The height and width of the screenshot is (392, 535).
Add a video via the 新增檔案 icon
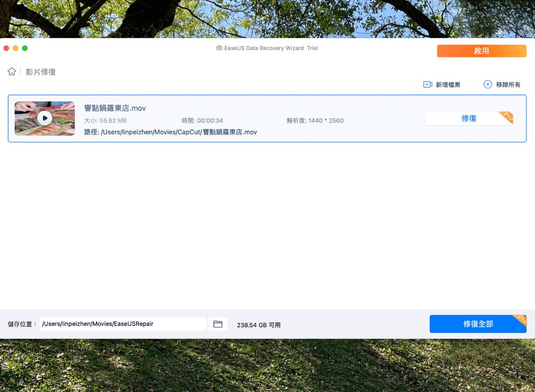point(428,85)
